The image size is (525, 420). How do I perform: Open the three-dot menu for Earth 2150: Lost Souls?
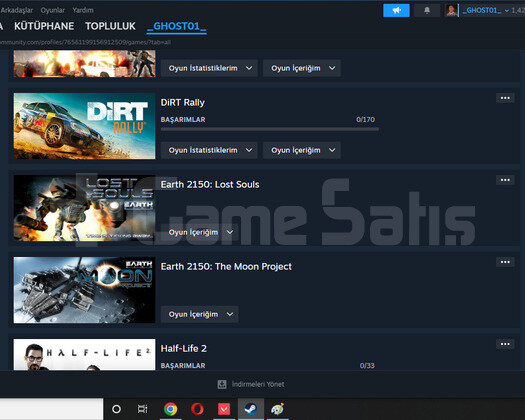click(x=505, y=180)
